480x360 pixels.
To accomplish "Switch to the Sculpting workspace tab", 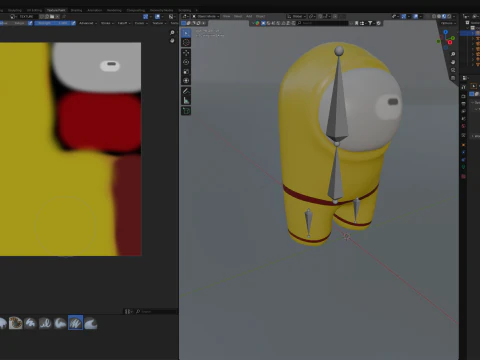I will [15, 10].
